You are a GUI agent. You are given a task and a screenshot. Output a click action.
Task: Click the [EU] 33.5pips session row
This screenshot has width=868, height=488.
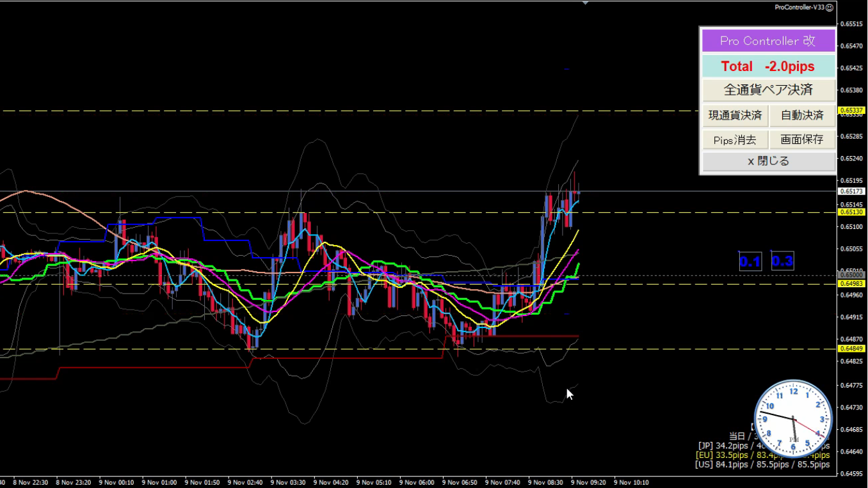pos(762,455)
